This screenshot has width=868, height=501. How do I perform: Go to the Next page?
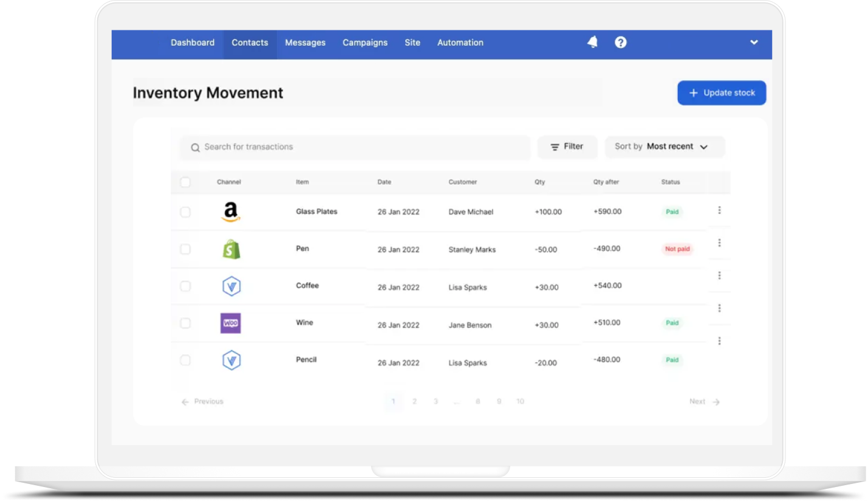[704, 401]
